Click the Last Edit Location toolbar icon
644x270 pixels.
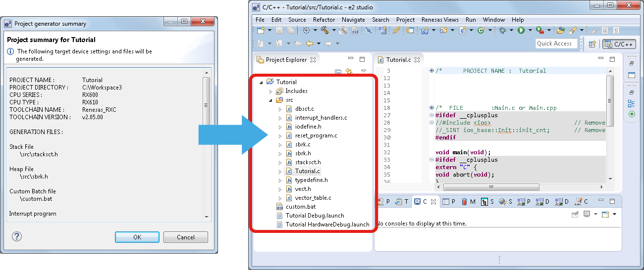[x=298, y=44]
